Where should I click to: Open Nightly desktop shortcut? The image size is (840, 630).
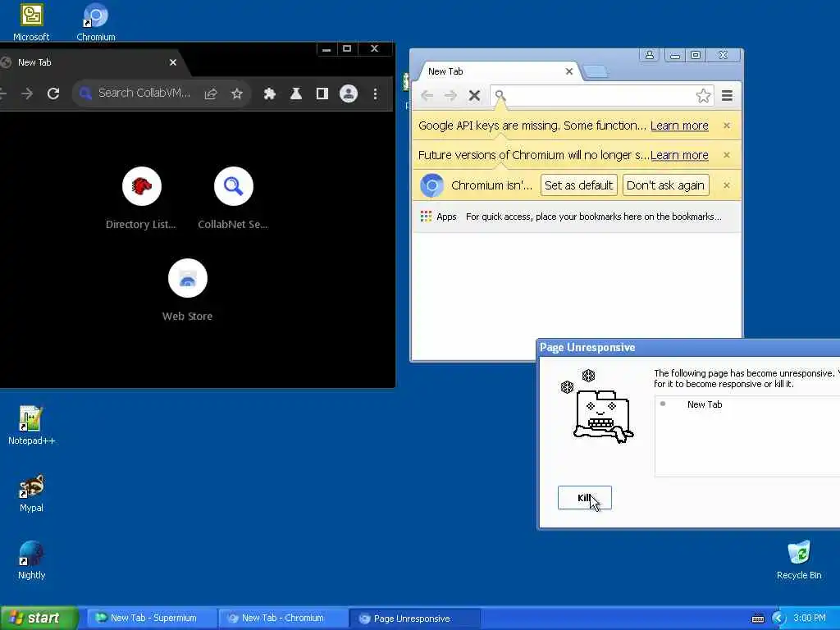tap(31, 560)
